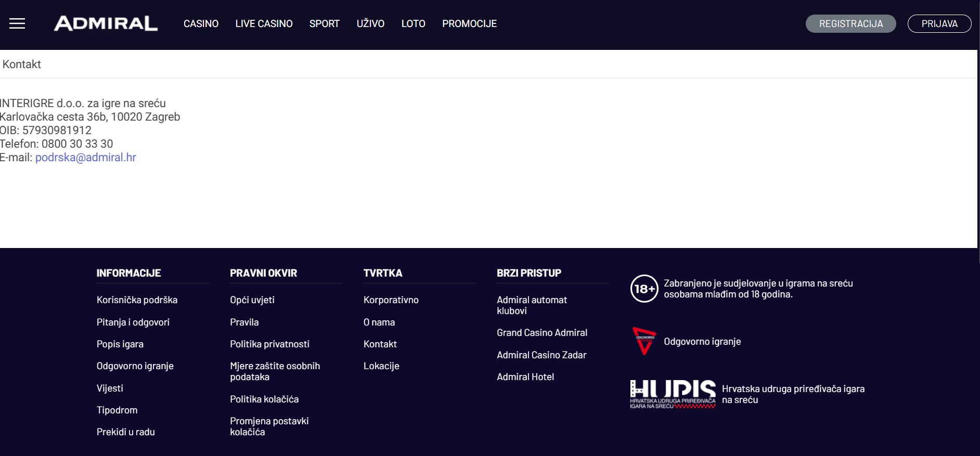Click Hrvatska udruga priređivača igara text
980x456 pixels.
793,394
